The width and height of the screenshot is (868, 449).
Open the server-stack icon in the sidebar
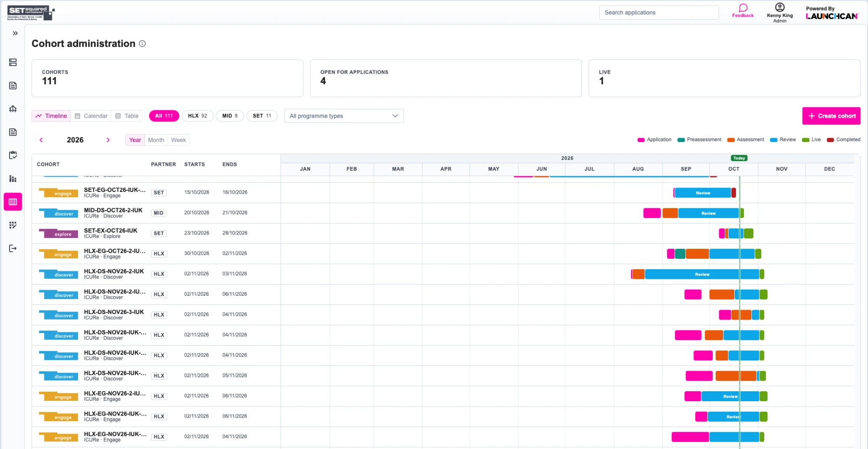point(13,63)
